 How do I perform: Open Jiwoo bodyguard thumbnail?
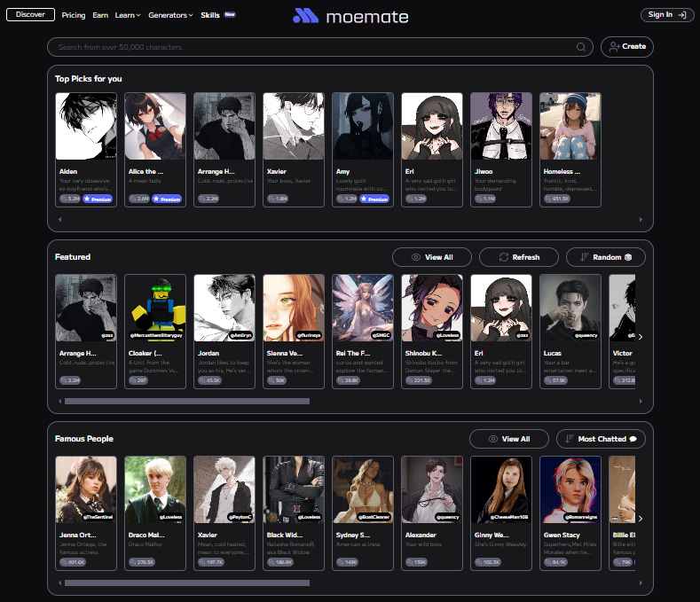click(501, 126)
